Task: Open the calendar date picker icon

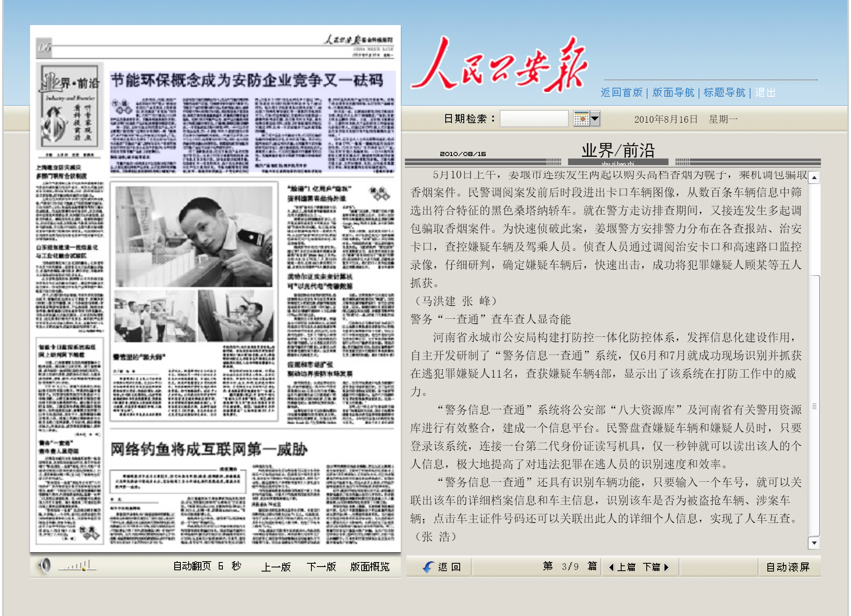Action: coord(581,119)
